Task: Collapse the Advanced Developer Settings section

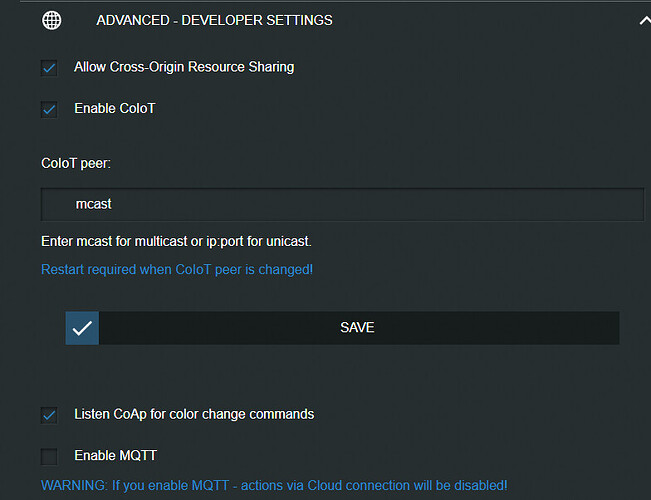Action: coord(644,20)
